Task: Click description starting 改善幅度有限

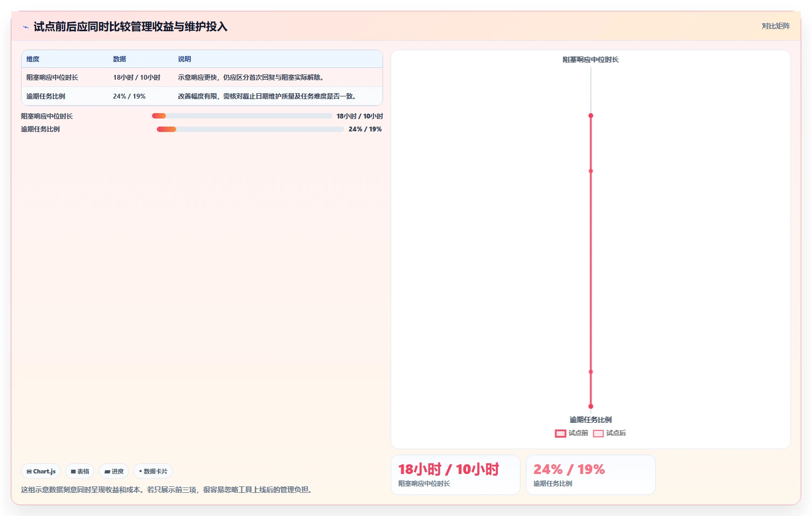Action: click(268, 96)
